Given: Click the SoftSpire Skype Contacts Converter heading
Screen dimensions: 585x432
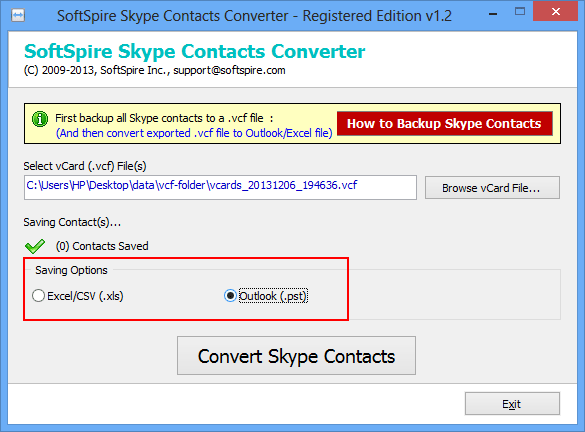Looking at the screenshot, I should coord(194,51).
